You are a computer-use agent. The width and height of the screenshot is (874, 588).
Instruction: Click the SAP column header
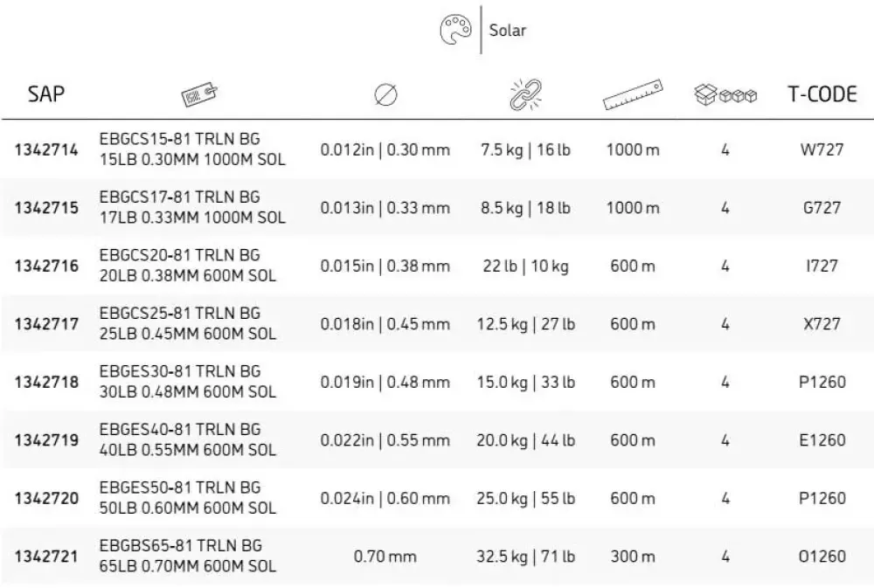46,93
